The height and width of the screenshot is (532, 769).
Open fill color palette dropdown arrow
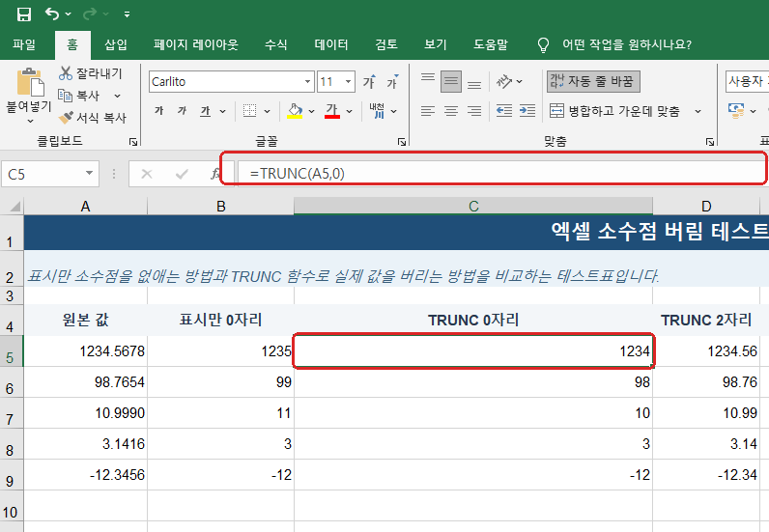311,111
